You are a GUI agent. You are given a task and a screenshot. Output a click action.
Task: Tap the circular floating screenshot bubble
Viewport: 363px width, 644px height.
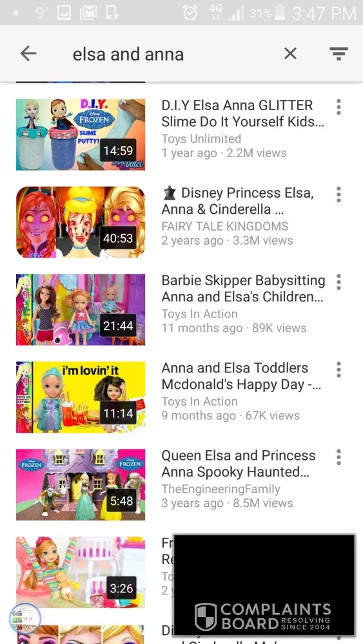[26, 618]
